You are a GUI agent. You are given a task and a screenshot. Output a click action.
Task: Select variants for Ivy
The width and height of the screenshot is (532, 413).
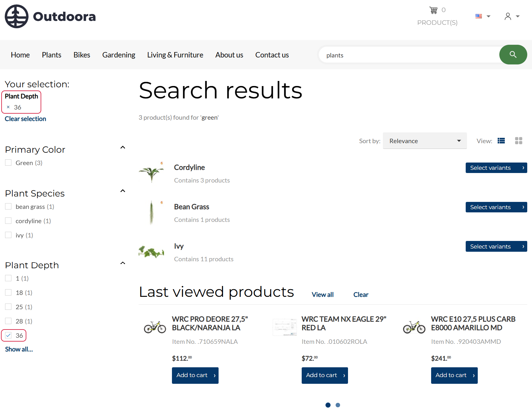tap(496, 246)
